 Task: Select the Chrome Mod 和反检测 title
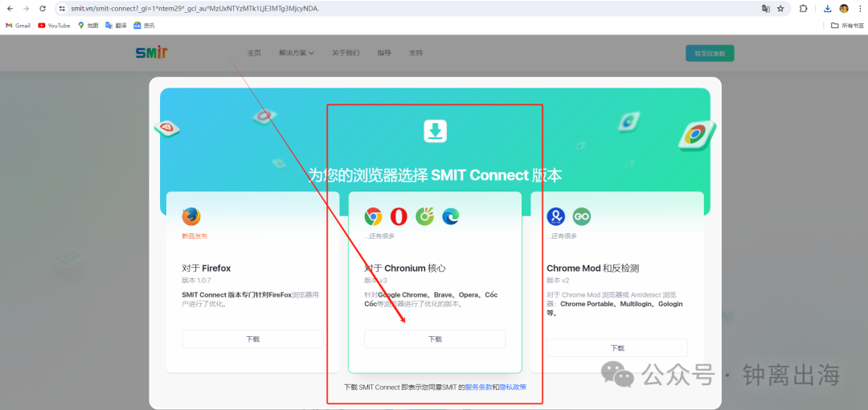click(x=593, y=269)
